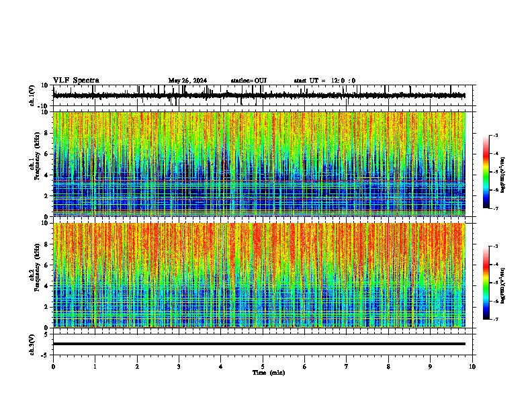Click the "10" tick on the time axis

(x=472, y=367)
